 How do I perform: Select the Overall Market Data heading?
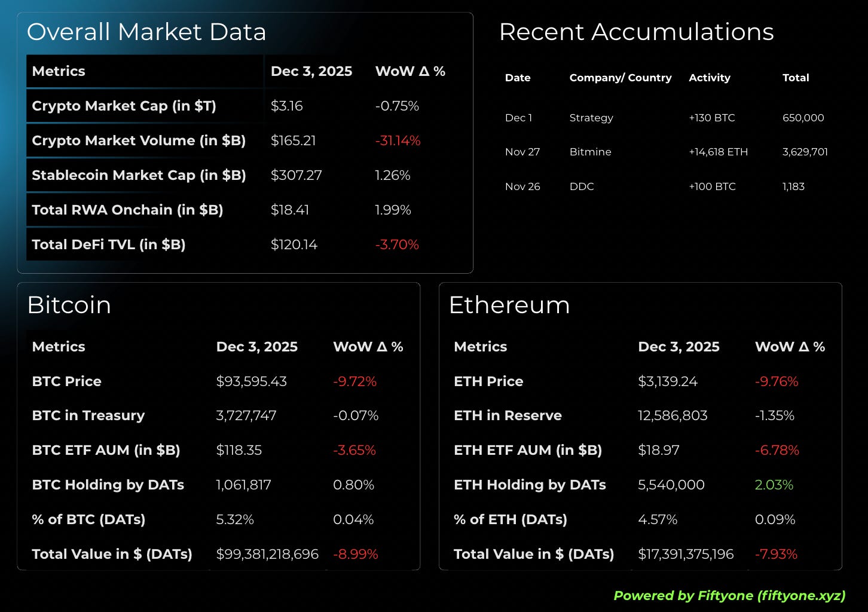pyautogui.click(x=146, y=32)
